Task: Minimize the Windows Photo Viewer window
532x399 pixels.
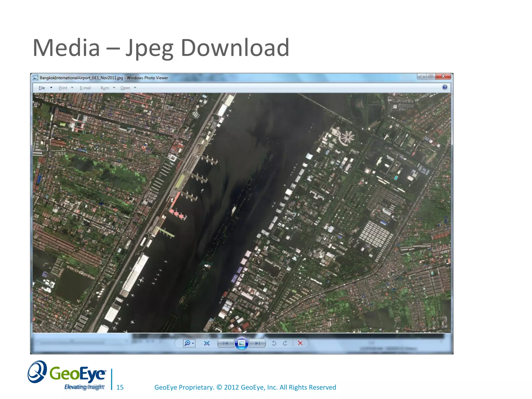Action: click(x=422, y=76)
